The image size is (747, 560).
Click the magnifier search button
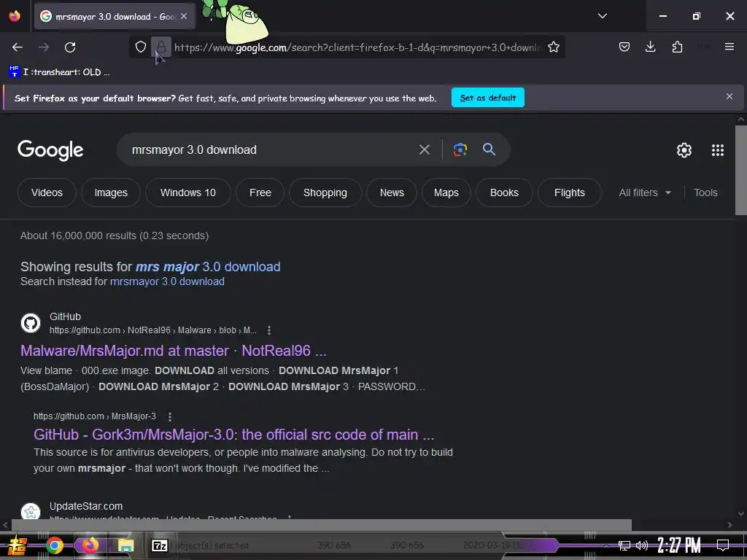(x=489, y=149)
